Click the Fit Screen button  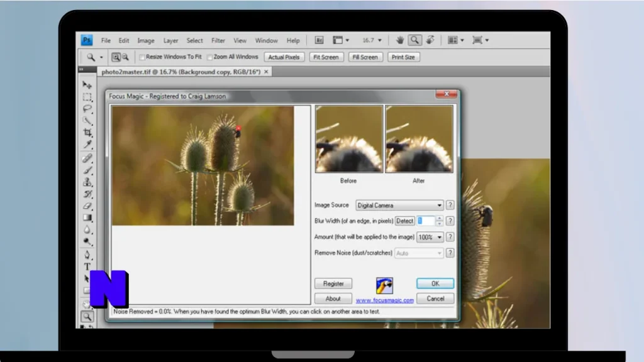tap(326, 57)
